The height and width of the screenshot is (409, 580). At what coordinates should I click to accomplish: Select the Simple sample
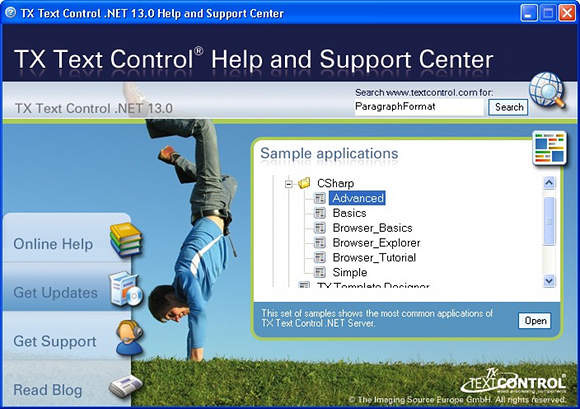point(350,272)
